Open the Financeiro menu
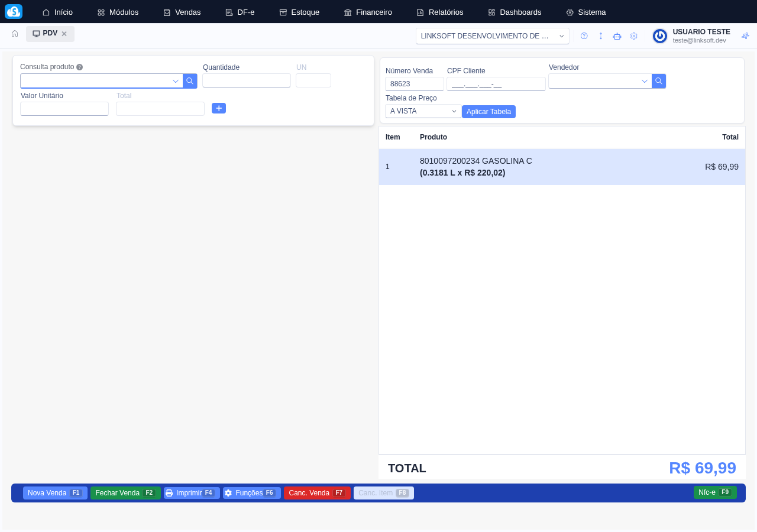 click(x=368, y=12)
